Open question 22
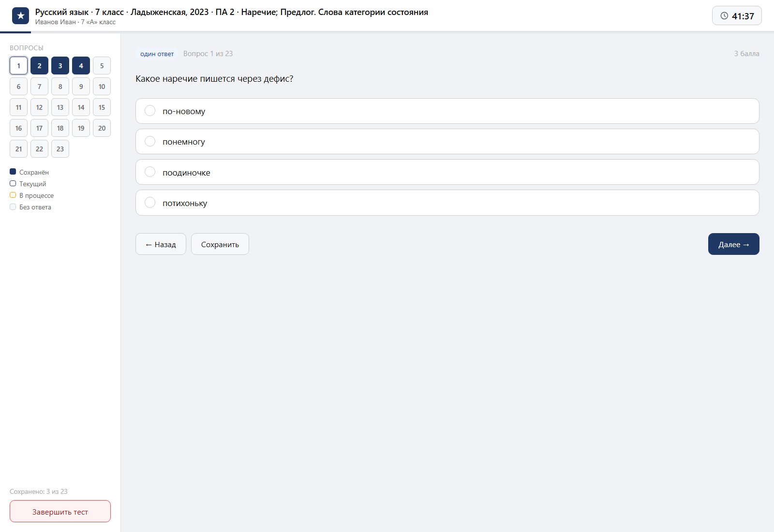This screenshot has width=774, height=532. coord(39,149)
